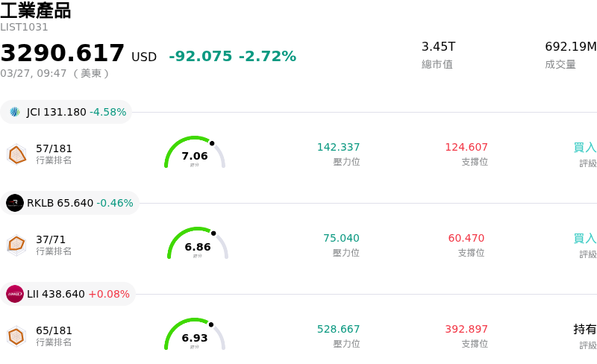Click LII 持有 rating label
The image size is (597, 364).
[584, 330]
